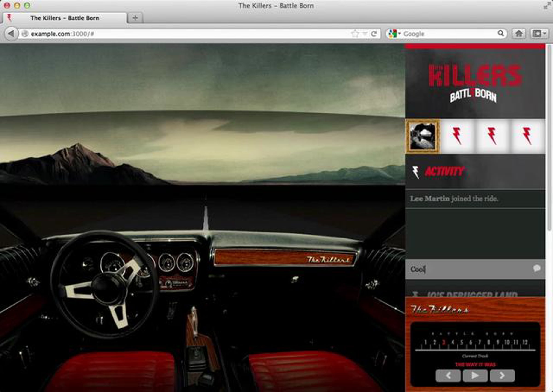Image resolution: width=553 pixels, height=392 pixels.
Task: Select the framed rider portrait thumbnail
Action: click(x=423, y=136)
